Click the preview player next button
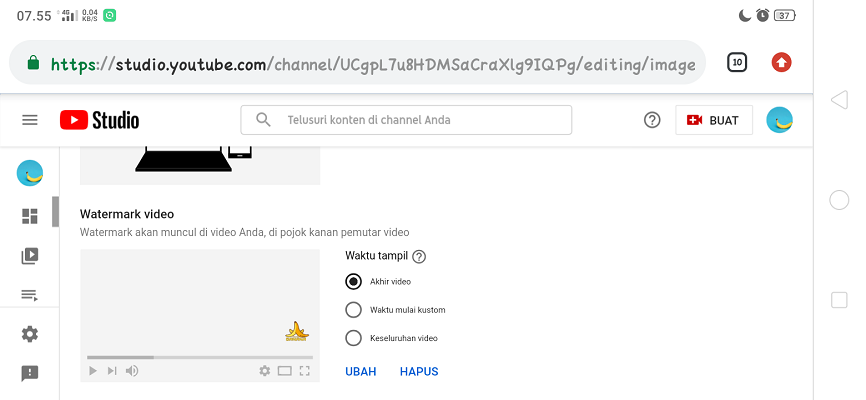 tap(112, 371)
